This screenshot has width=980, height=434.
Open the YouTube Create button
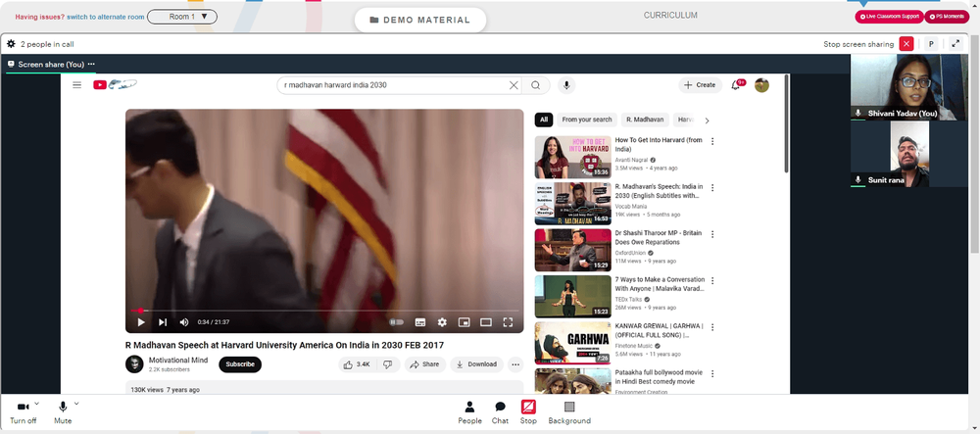pyautogui.click(x=700, y=85)
